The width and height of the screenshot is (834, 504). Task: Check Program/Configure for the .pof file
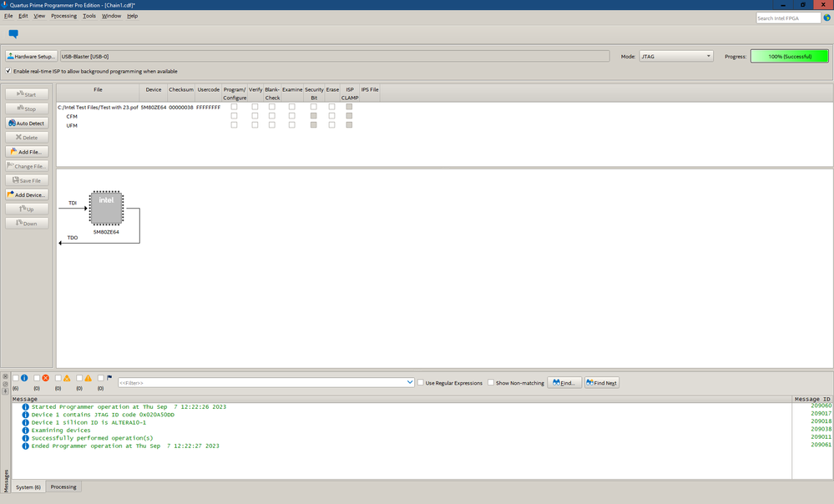(x=234, y=107)
